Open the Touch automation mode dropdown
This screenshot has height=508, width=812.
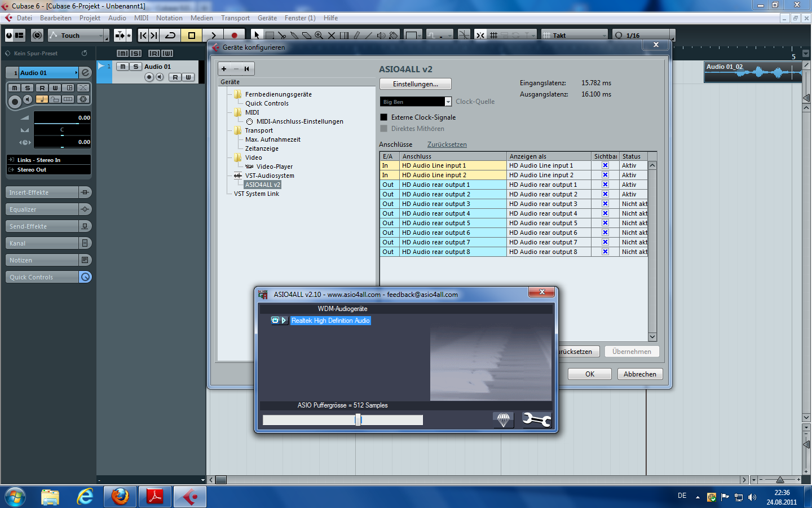coord(78,35)
